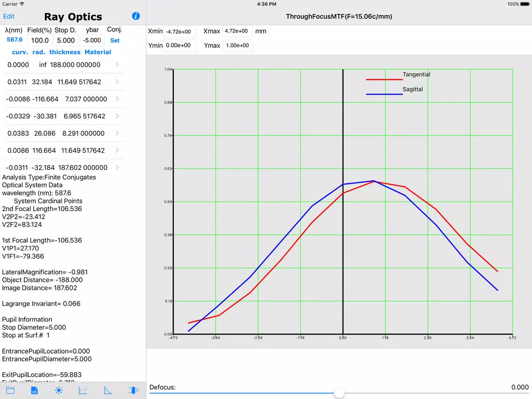Select the 'V2F2=83.124' line
This screenshot has height=399, width=532.
pyautogui.click(x=22, y=225)
